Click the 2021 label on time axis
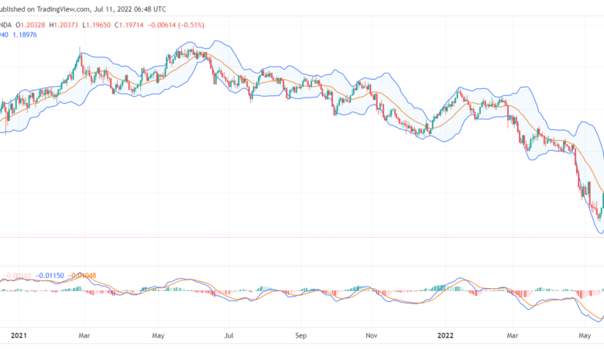604x364 pixels. tap(19, 335)
